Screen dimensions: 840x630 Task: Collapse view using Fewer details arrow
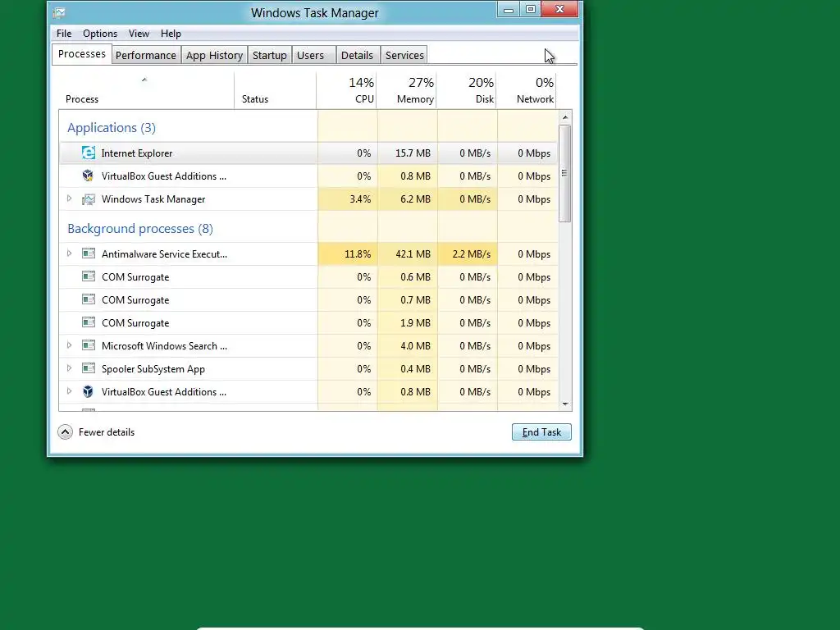tap(65, 431)
